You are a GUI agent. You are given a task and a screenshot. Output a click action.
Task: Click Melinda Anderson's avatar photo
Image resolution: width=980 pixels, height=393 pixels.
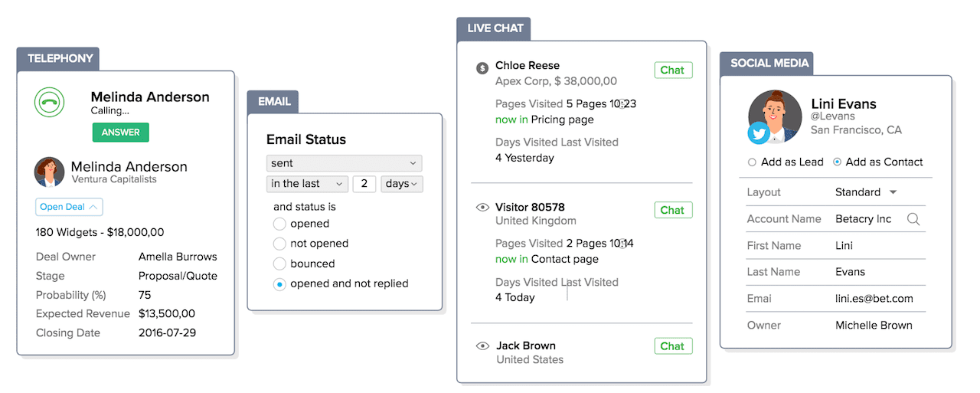50,172
